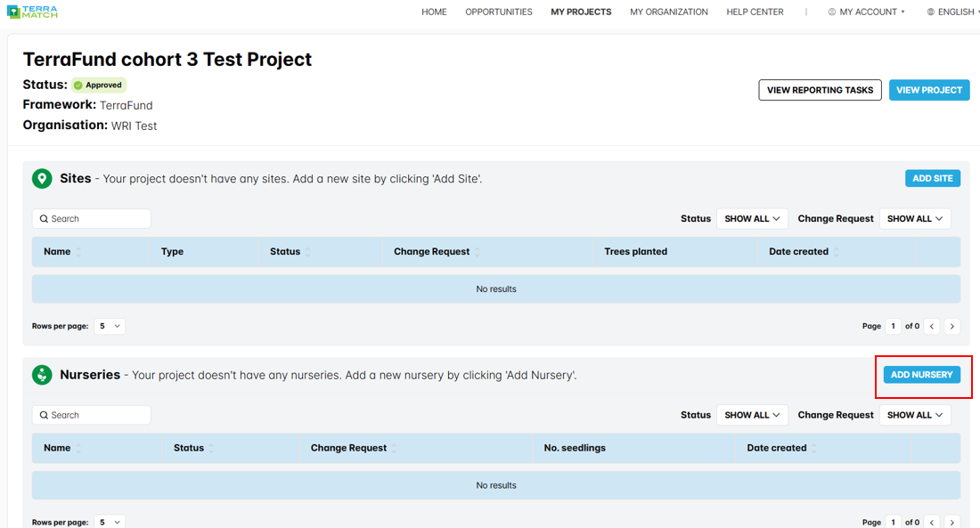This screenshot has width=980, height=528.
Task: Click the Nurseries page number box
Action: pyautogui.click(x=893, y=523)
